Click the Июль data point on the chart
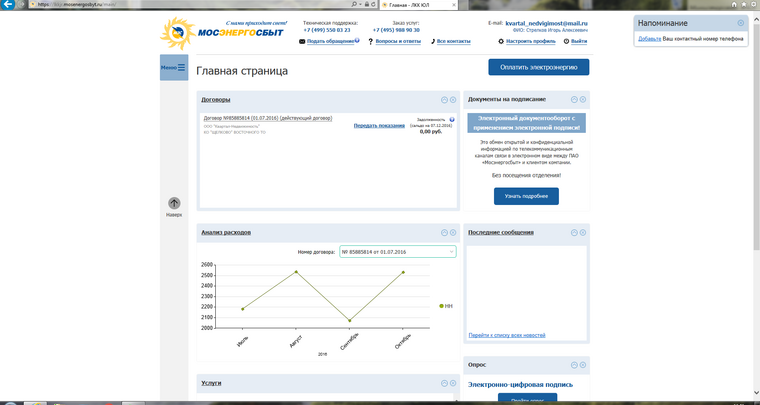Viewport: 760px width, 405px height. 242,309
